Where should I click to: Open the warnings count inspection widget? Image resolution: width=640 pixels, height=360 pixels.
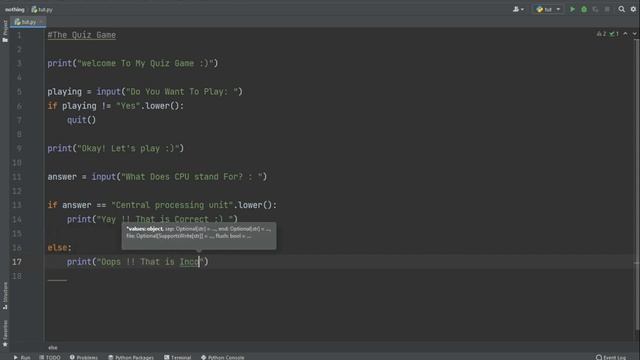tap(601, 34)
